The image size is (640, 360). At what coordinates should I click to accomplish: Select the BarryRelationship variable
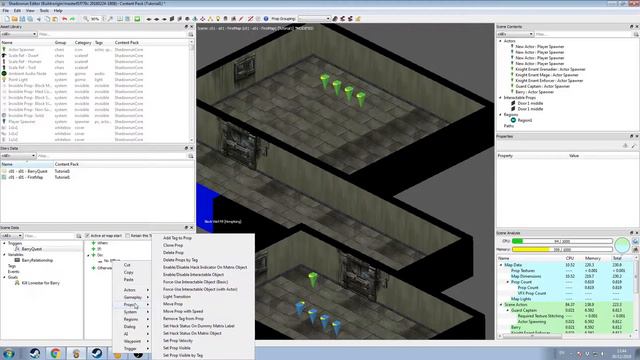37,260
